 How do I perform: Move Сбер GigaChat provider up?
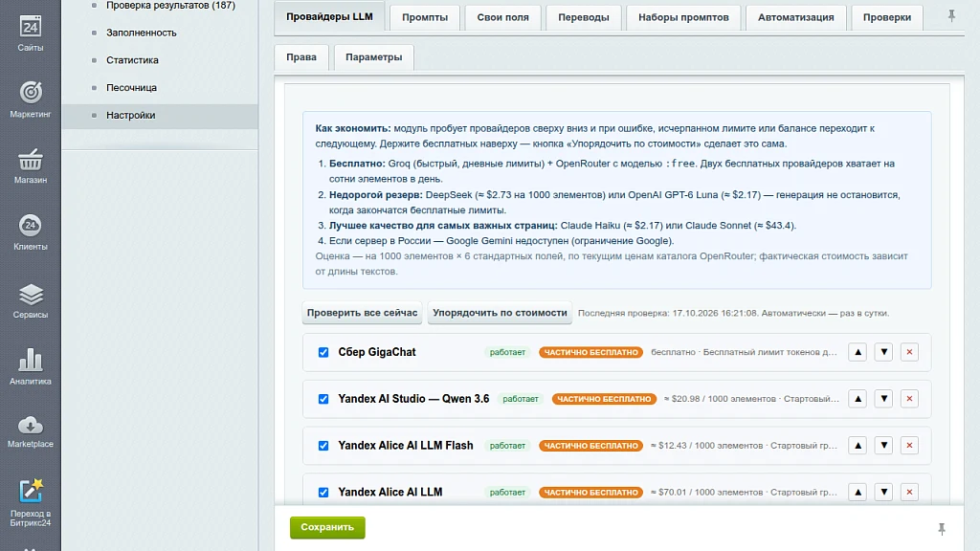[x=857, y=352]
